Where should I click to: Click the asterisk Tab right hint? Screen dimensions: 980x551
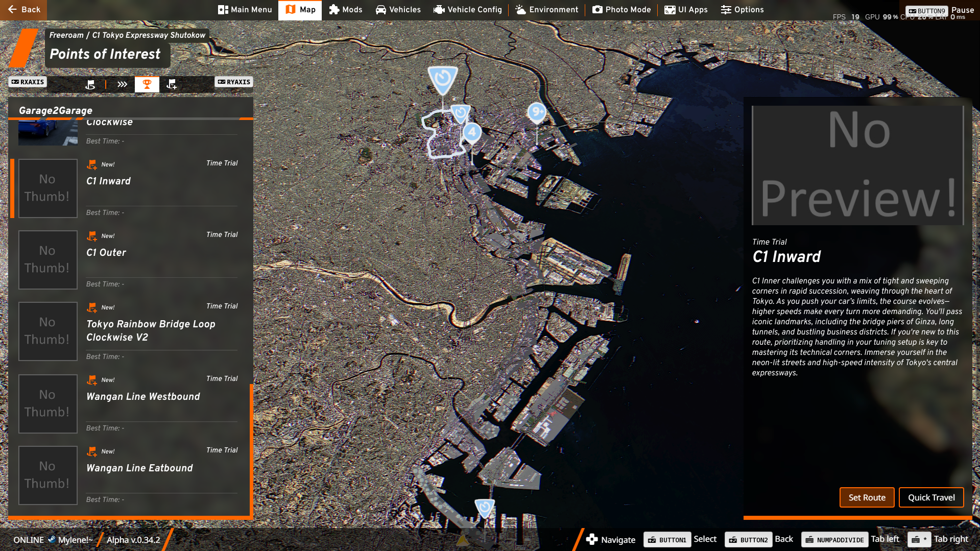click(938, 539)
